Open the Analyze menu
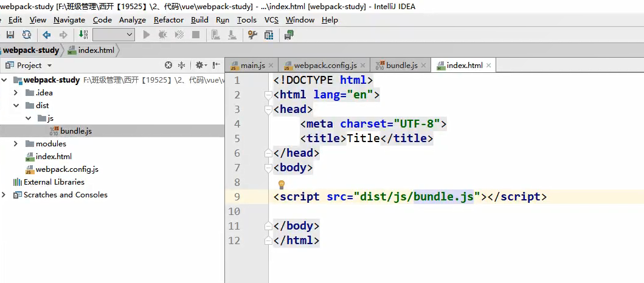Image resolution: width=644 pixels, height=283 pixels. [x=133, y=19]
